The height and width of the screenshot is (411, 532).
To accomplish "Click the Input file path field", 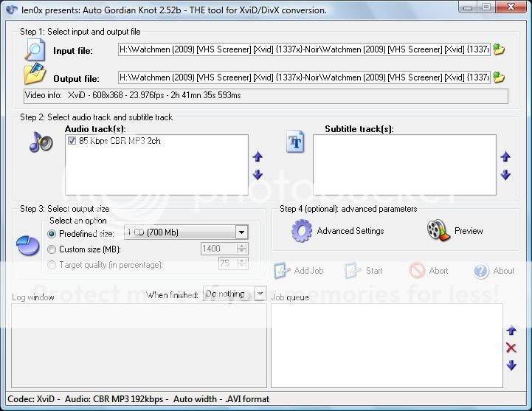I will [x=303, y=49].
